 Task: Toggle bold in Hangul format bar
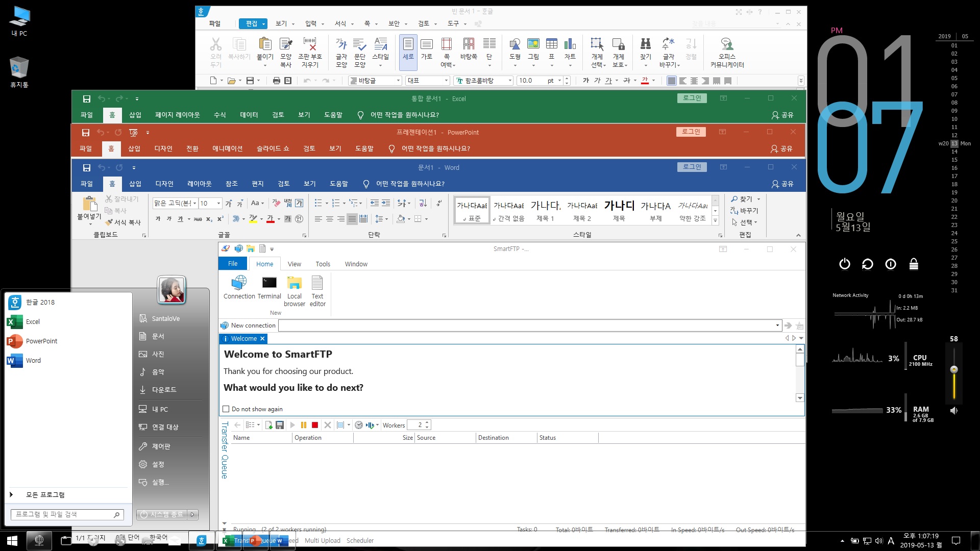point(586,81)
